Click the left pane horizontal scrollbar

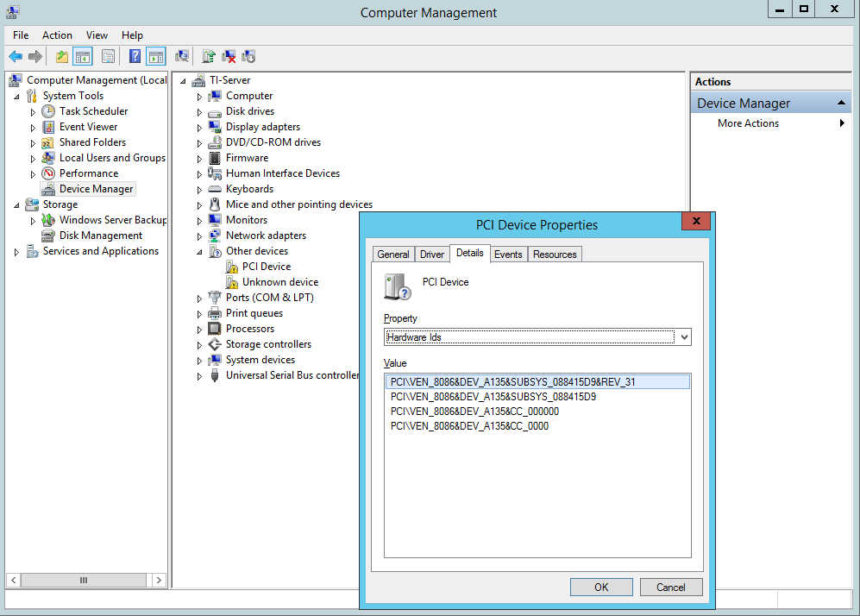coord(84,580)
